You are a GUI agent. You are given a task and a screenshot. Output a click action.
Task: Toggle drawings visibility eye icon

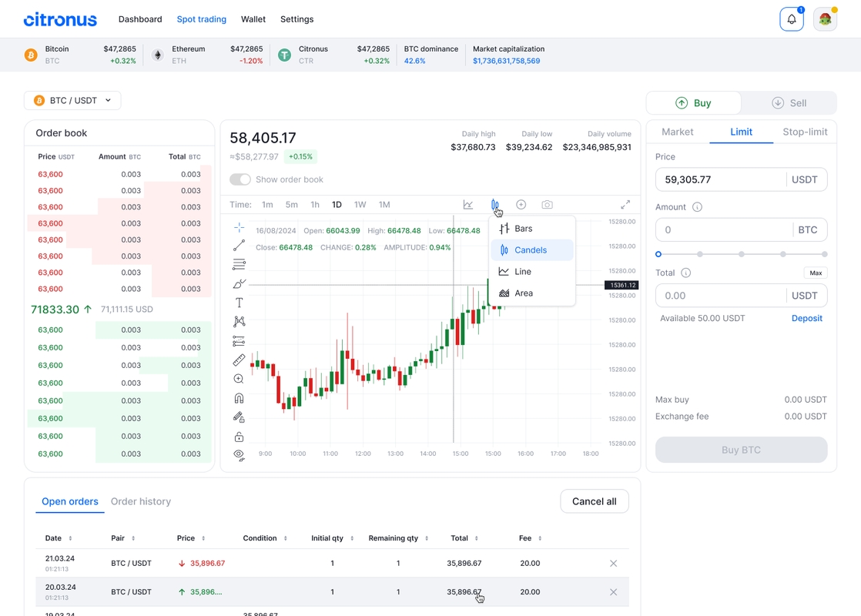239,455
